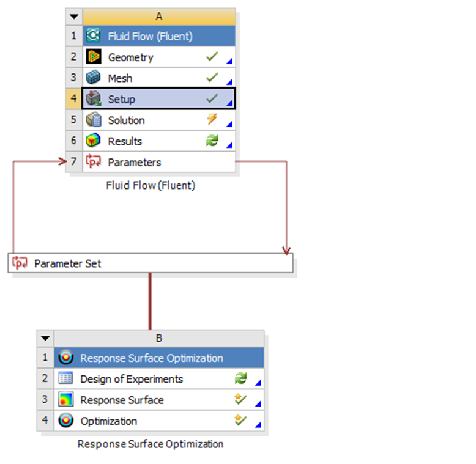Click the Design of Experiments table icon

pos(65,378)
